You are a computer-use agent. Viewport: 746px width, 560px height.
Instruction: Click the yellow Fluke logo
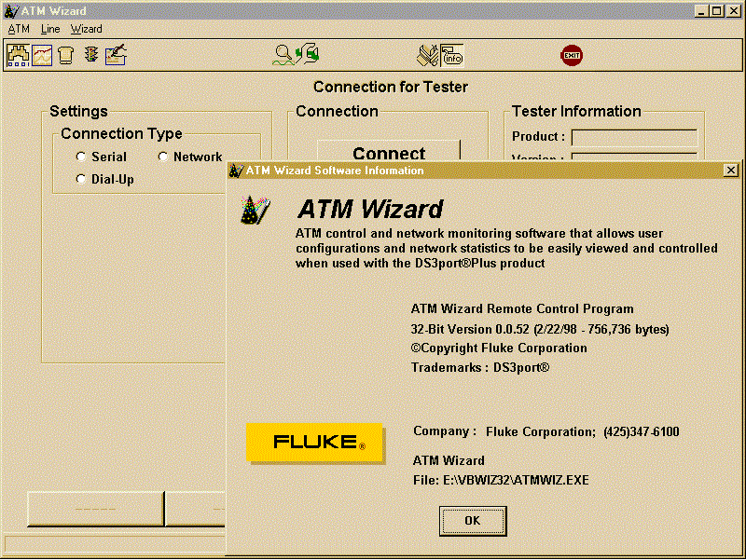point(314,443)
